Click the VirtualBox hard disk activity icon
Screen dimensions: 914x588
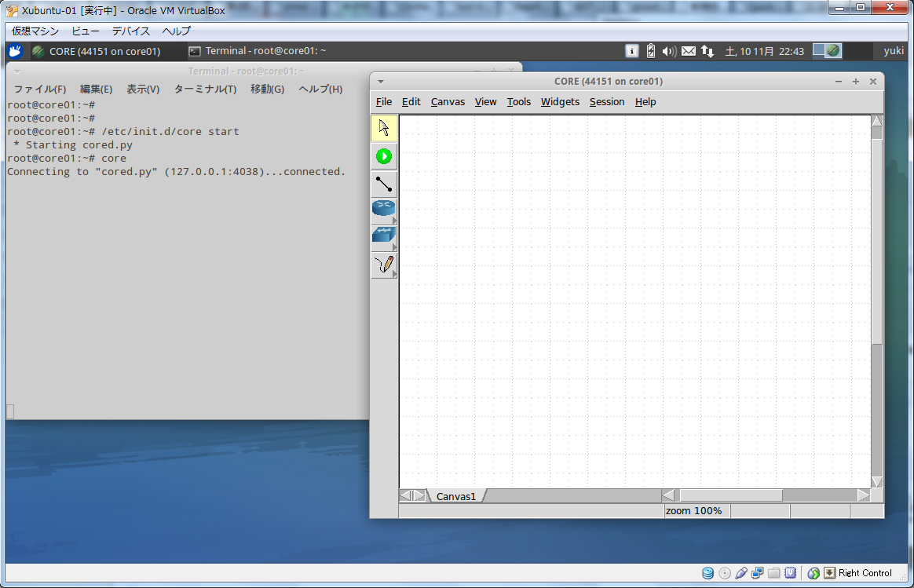[x=707, y=573]
